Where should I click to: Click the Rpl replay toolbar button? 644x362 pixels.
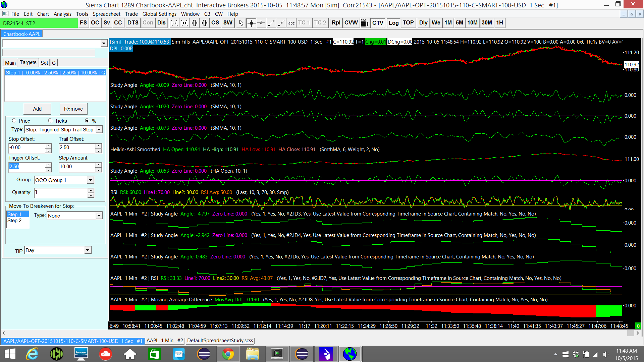[x=336, y=23]
